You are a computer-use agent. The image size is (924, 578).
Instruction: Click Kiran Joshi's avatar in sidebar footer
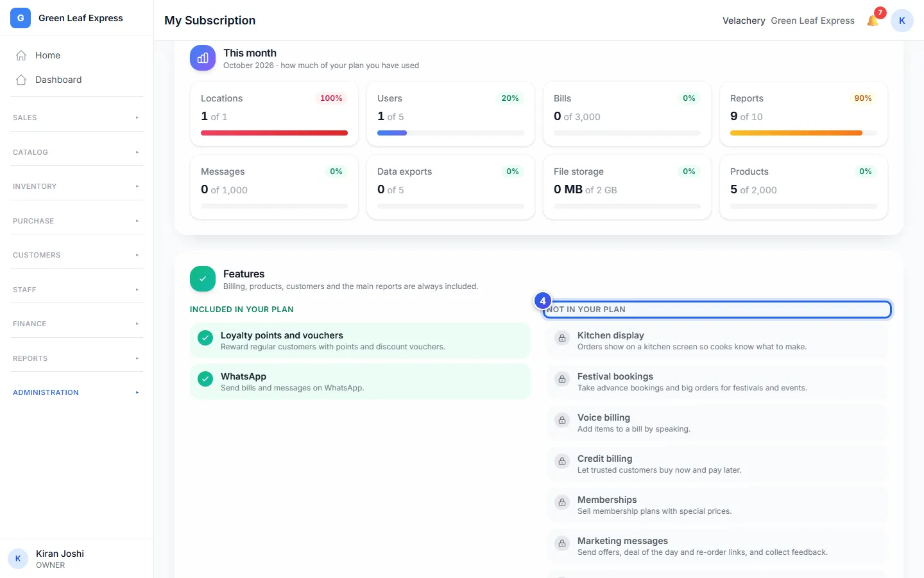[18, 559]
